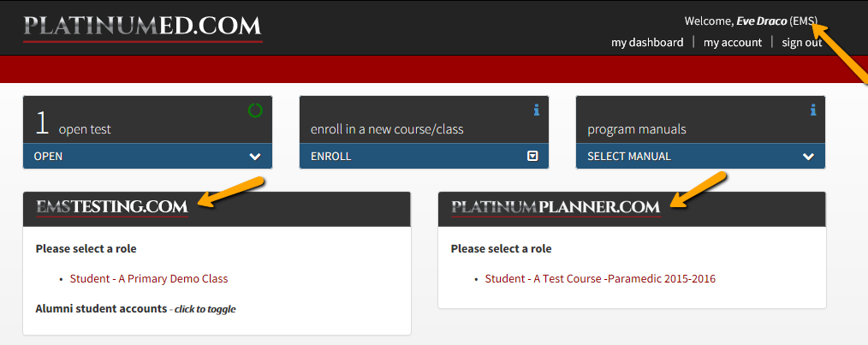Click the 'program manuals' heading

[x=637, y=129]
